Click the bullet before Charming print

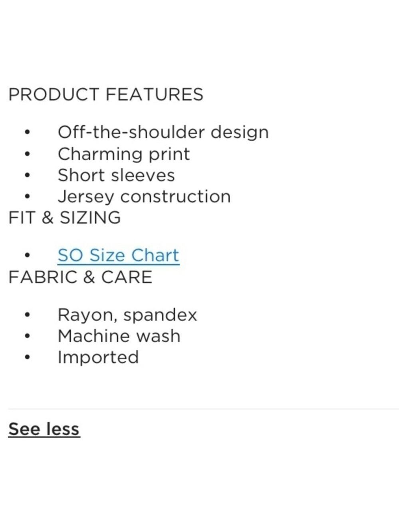point(27,154)
